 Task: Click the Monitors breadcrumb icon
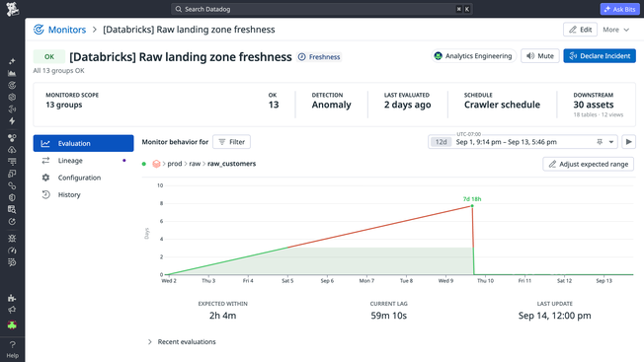39,30
